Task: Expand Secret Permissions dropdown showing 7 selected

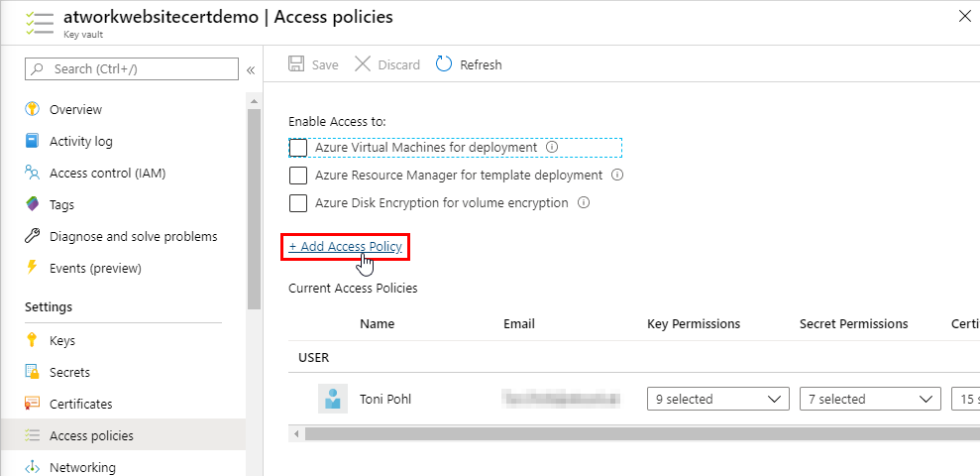Action: click(870, 399)
